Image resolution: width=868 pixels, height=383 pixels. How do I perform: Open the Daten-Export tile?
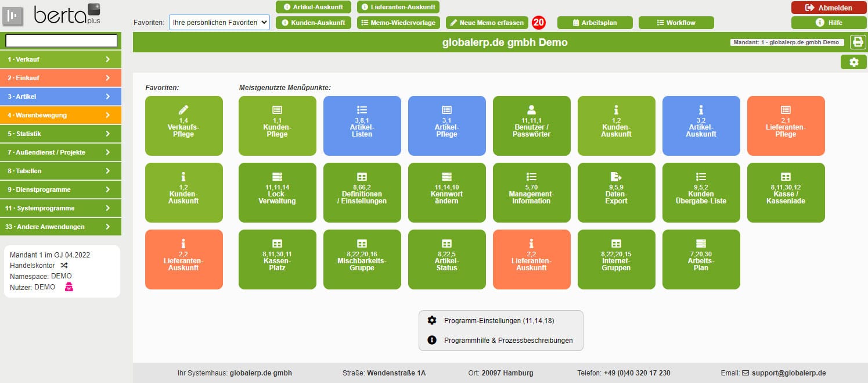click(616, 192)
